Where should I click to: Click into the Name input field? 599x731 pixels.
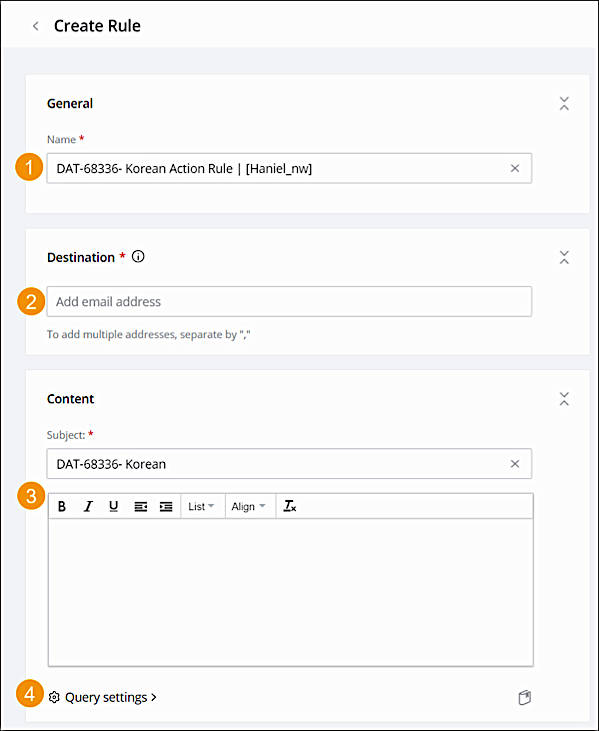pos(289,168)
